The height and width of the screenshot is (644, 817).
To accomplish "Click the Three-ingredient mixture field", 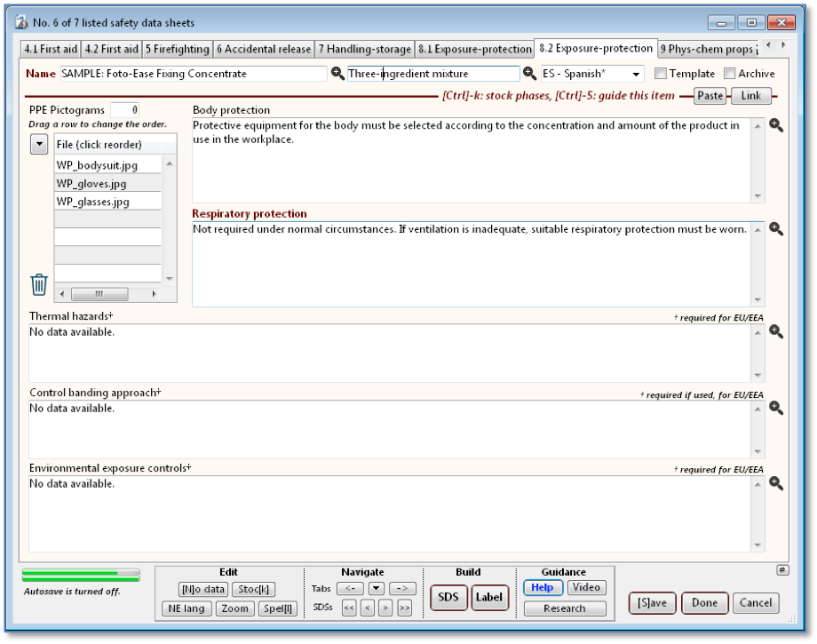I will point(433,74).
